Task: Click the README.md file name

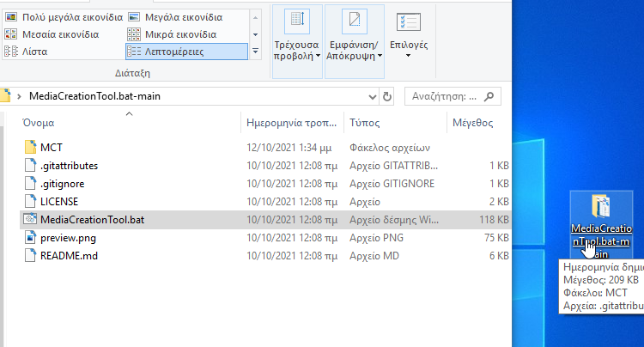Action: click(x=69, y=256)
